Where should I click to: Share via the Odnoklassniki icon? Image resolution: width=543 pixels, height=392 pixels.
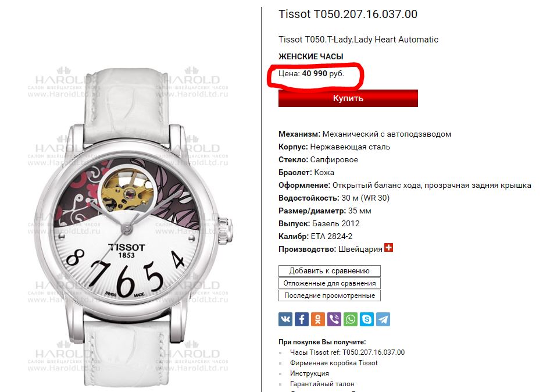(x=318, y=319)
